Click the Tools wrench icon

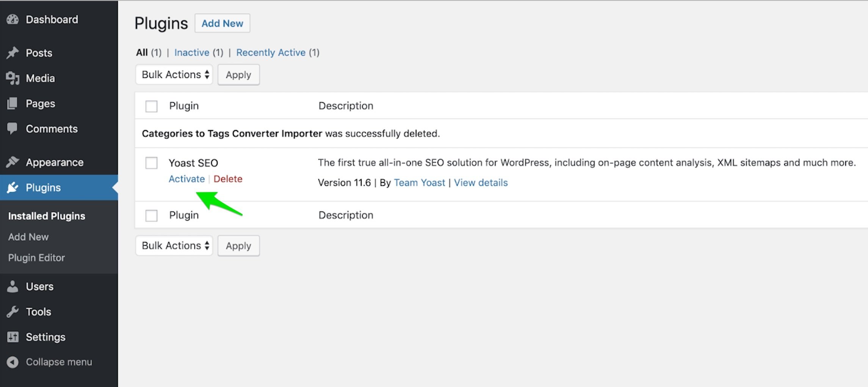tap(13, 312)
